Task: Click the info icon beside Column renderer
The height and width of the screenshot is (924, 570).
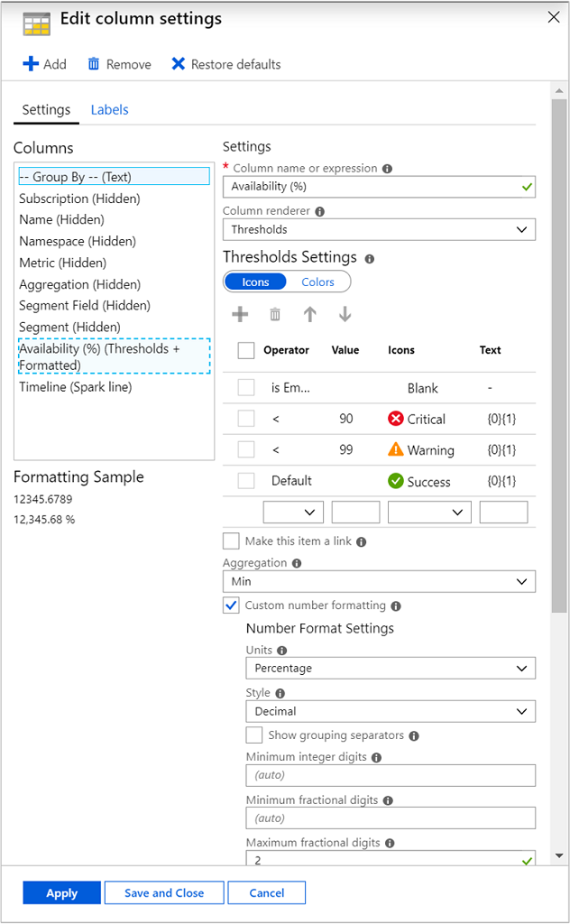Action: pyautogui.click(x=319, y=210)
